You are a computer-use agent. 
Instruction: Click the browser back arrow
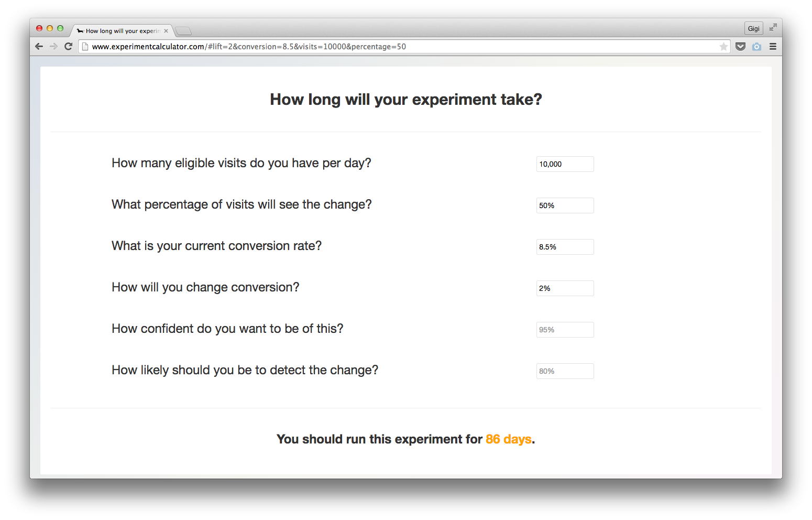[39, 46]
